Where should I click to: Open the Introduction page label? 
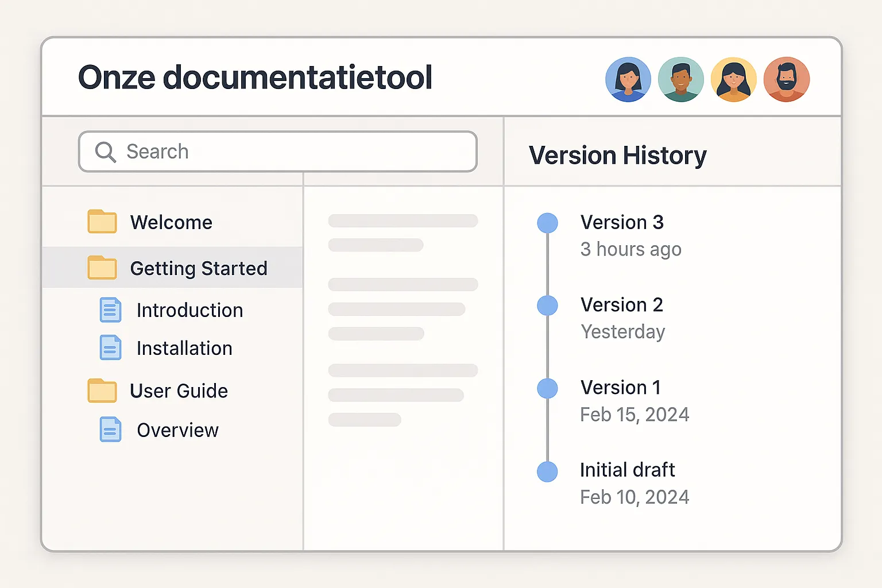pyautogui.click(x=189, y=310)
